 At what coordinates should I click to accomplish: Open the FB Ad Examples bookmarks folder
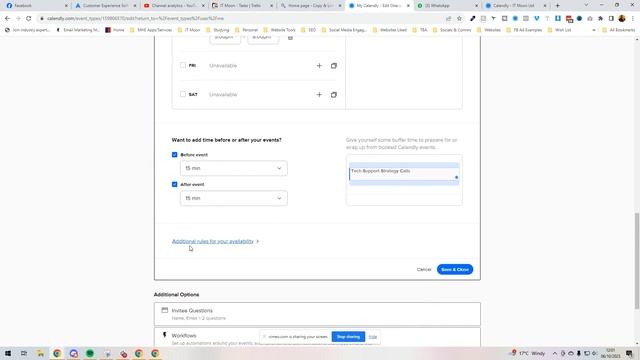pos(524,30)
